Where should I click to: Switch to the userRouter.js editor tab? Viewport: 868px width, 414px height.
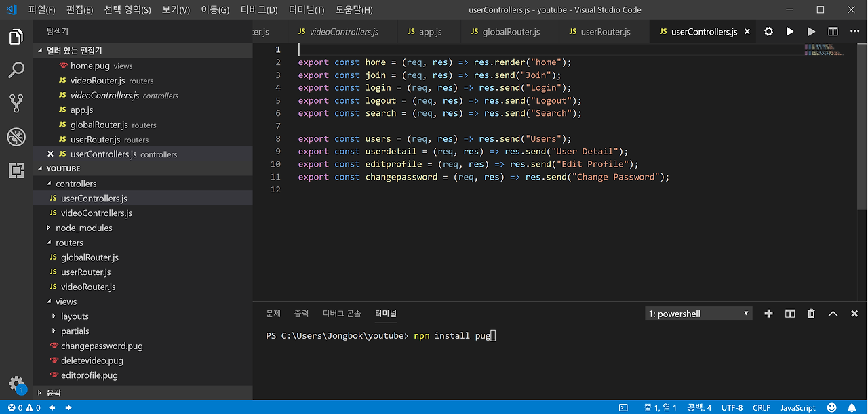point(605,32)
